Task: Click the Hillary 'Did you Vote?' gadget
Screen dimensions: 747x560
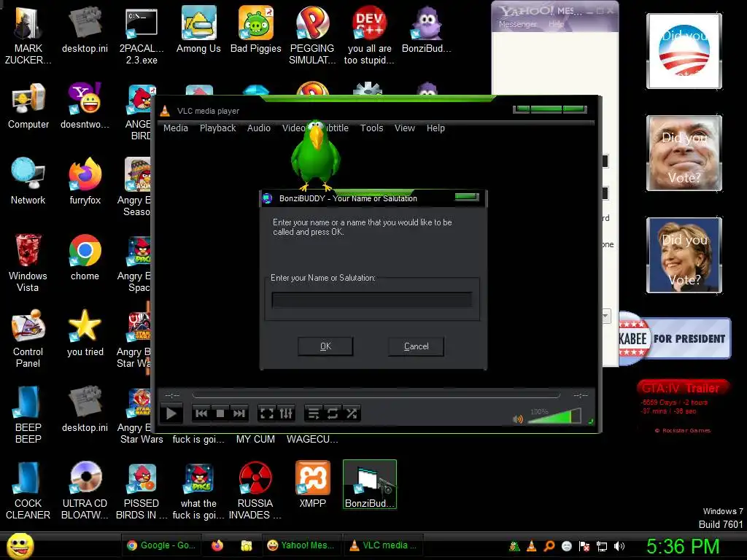Action: [684, 254]
